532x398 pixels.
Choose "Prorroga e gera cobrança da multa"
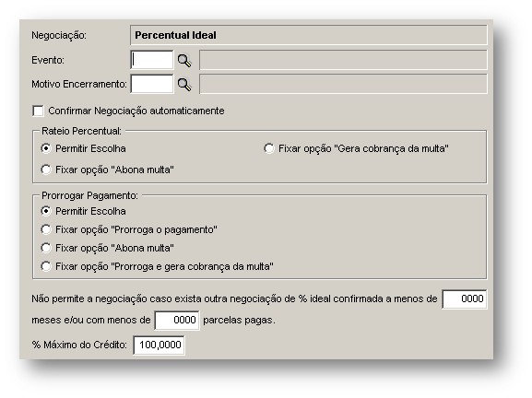coord(46,266)
